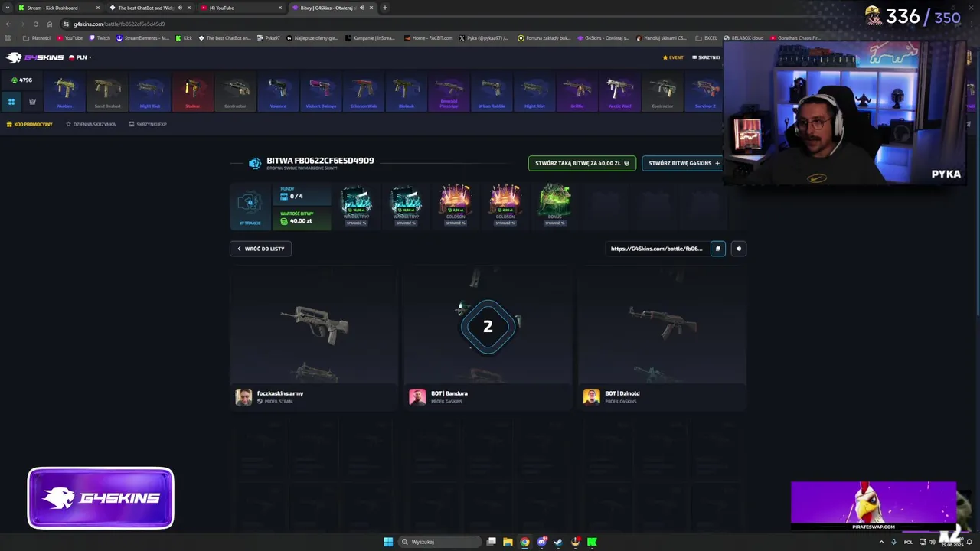Open the Survivor Z skin drop card
Screen dimensions: 980x551
click(705, 92)
